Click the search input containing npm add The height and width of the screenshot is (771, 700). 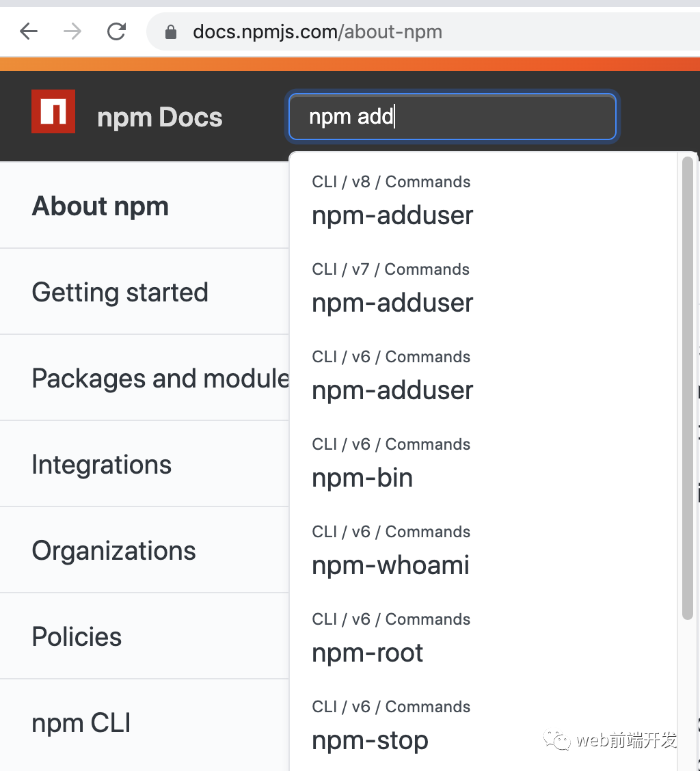tap(451, 117)
